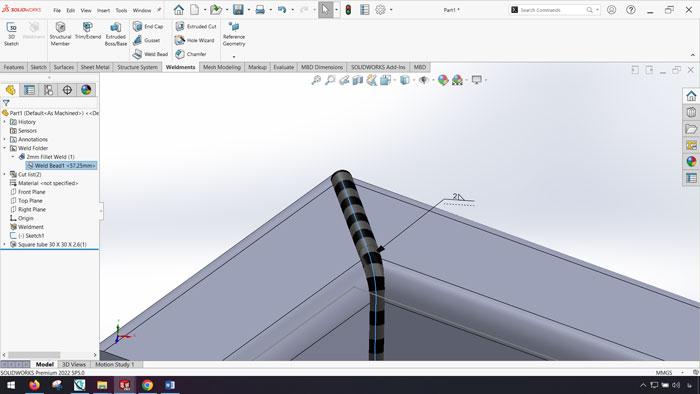This screenshot has width=700, height=394.
Task: Save the current part
Action: point(238,9)
